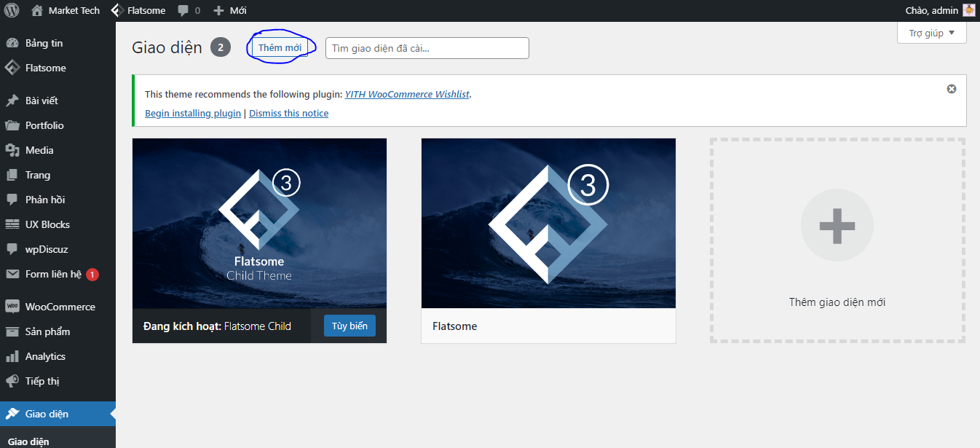
Task: Open the comments bubble icon in admin bar
Action: click(x=183, y=11)
